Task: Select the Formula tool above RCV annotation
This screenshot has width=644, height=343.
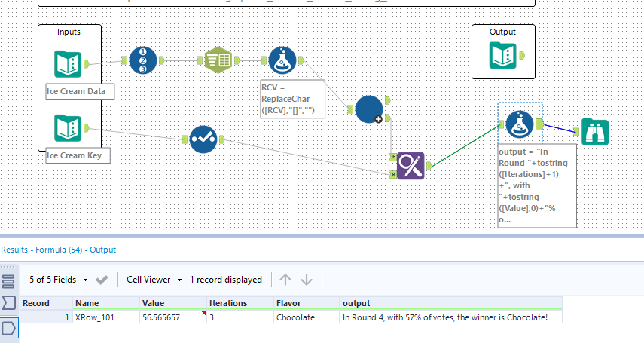Action: pos(282,60)
